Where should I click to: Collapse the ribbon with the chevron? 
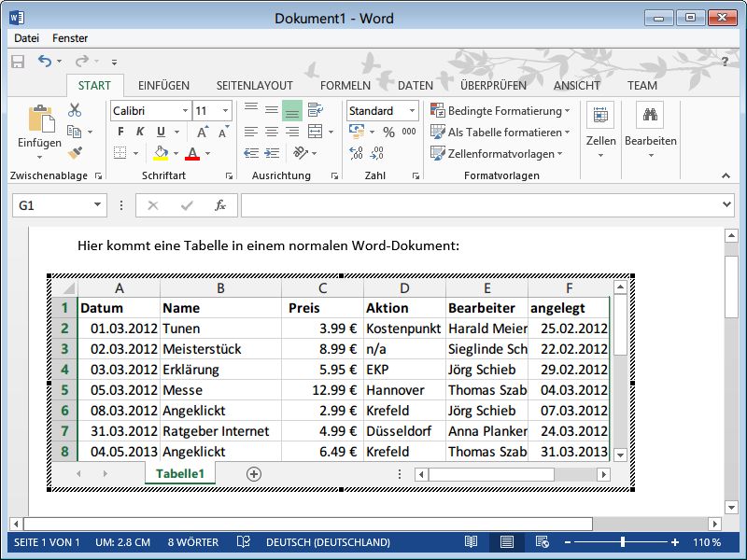[x=726, y=175]
